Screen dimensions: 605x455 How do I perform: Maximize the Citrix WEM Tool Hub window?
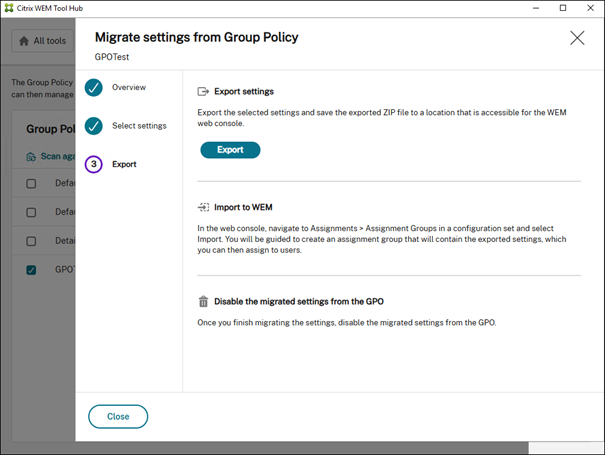pos(563,8)
